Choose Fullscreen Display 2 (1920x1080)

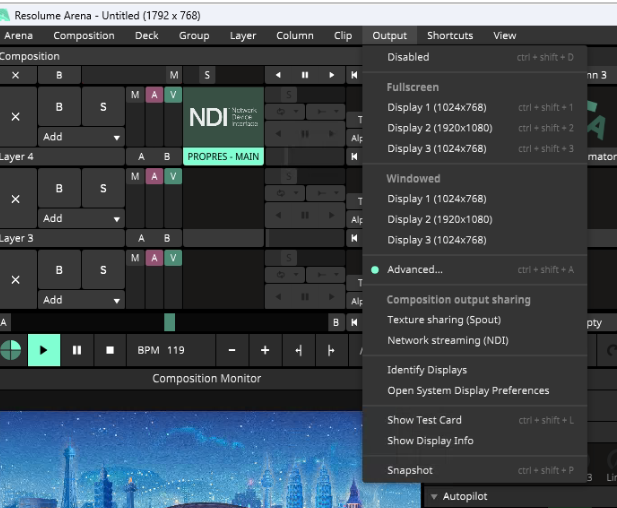point(475,128)
